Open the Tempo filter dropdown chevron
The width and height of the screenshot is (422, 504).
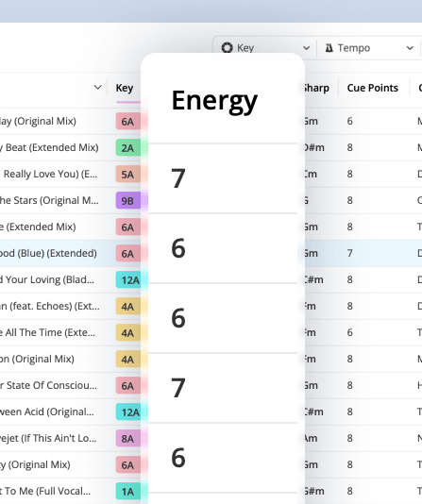coord(410,48)
